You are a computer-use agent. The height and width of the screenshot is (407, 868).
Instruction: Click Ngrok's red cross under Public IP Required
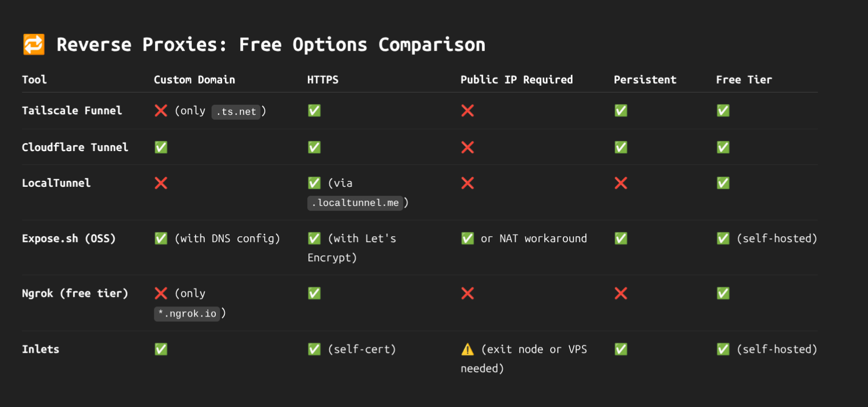pyautogui.click(x=467, y=293)
